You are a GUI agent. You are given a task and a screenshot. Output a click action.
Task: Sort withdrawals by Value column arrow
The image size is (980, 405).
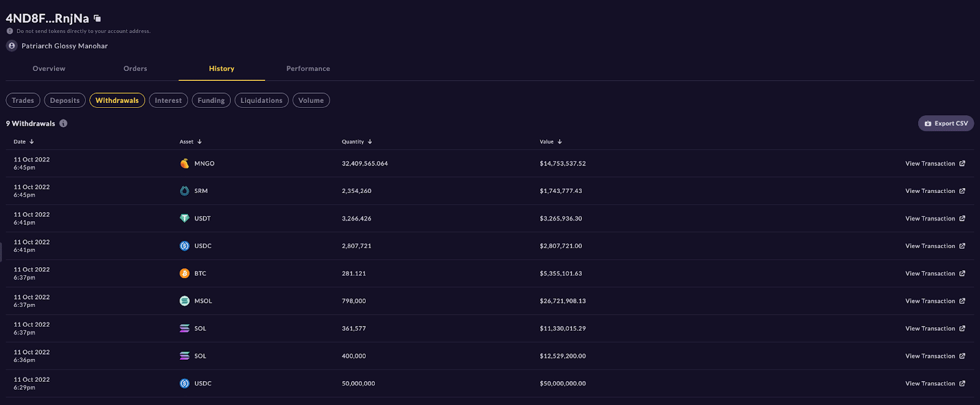point(560,142)
